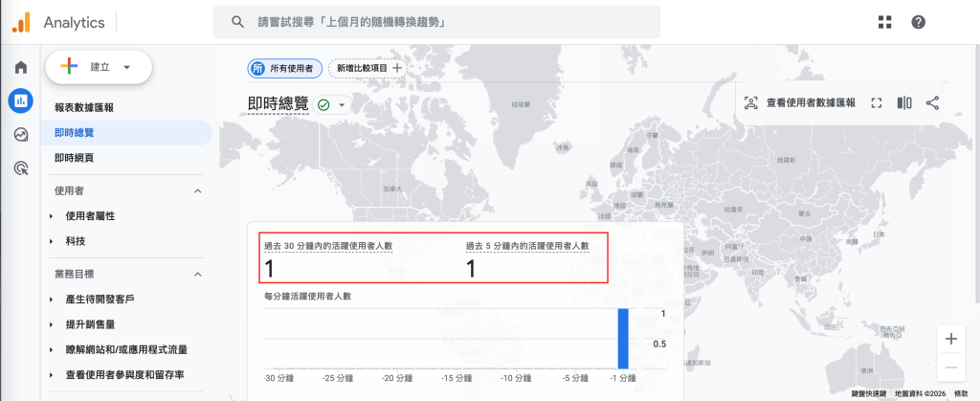Open 條款 terms link on map
The width and height of the screenshot is (980, 401).
pyautogui.click(x=961, y=393)
